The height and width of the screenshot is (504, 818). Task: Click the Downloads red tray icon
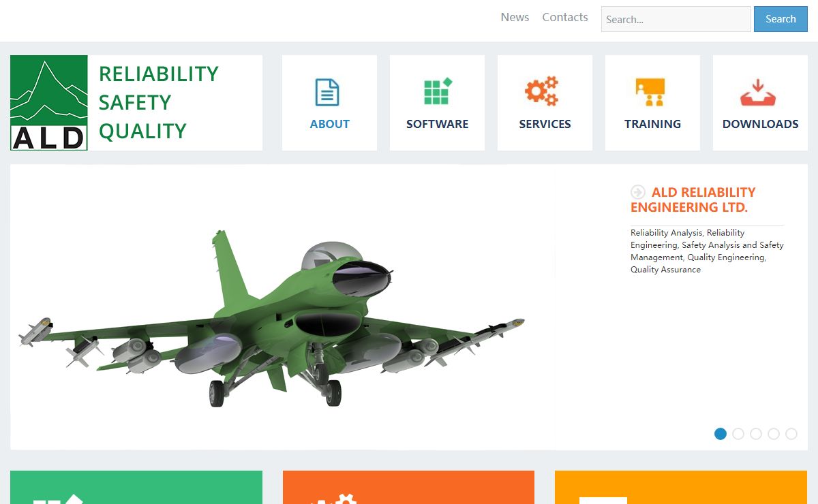click(x=758, y=93)
